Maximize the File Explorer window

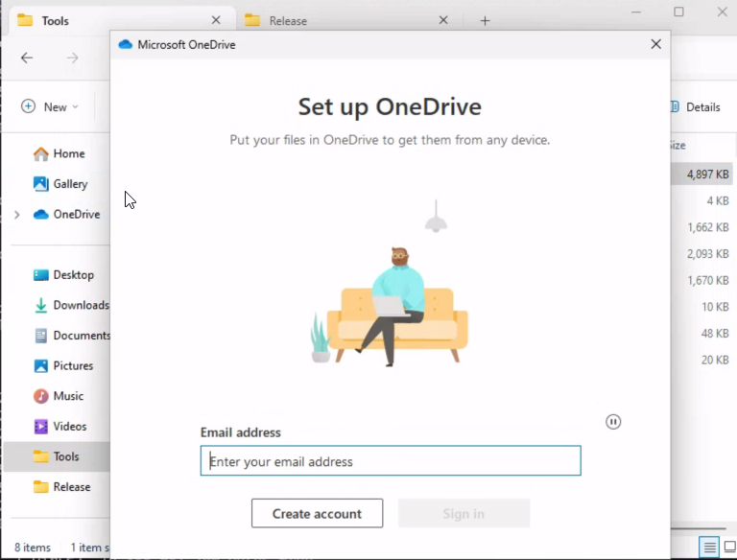point(678,12)
